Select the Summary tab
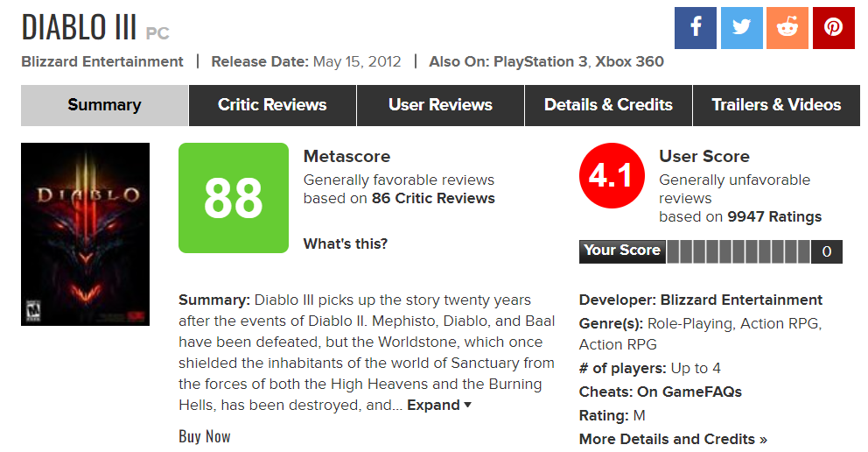 coord(104,105)
